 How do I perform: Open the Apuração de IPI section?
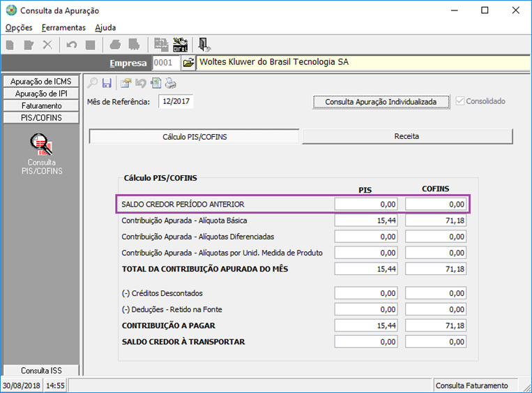click(x=41, y=94)
